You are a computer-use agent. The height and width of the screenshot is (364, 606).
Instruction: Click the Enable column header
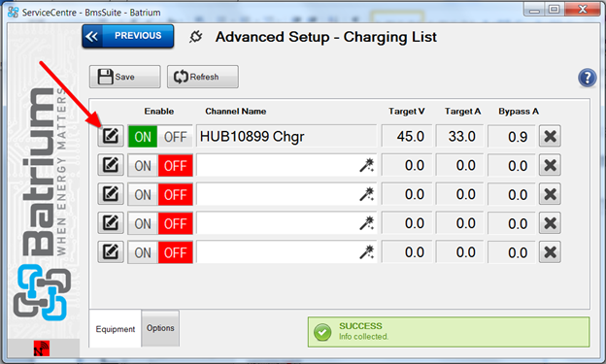click(159, 112)
